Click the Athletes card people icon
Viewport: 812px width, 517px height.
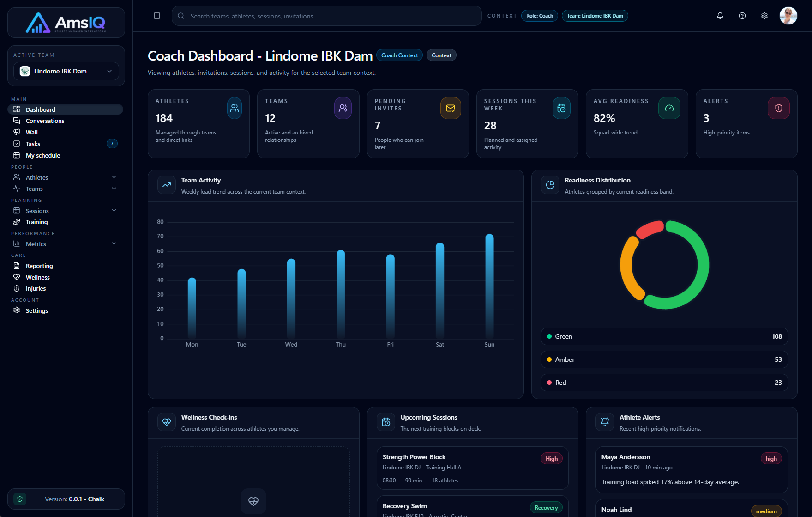tap(235, 108)
